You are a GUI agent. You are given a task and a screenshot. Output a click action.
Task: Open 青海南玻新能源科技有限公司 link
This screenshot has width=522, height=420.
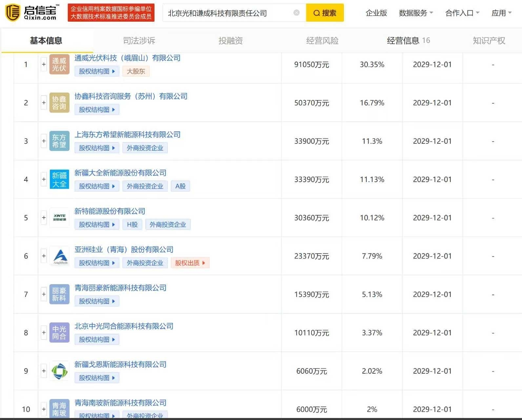pyautogui.click(x=120, y=403)
